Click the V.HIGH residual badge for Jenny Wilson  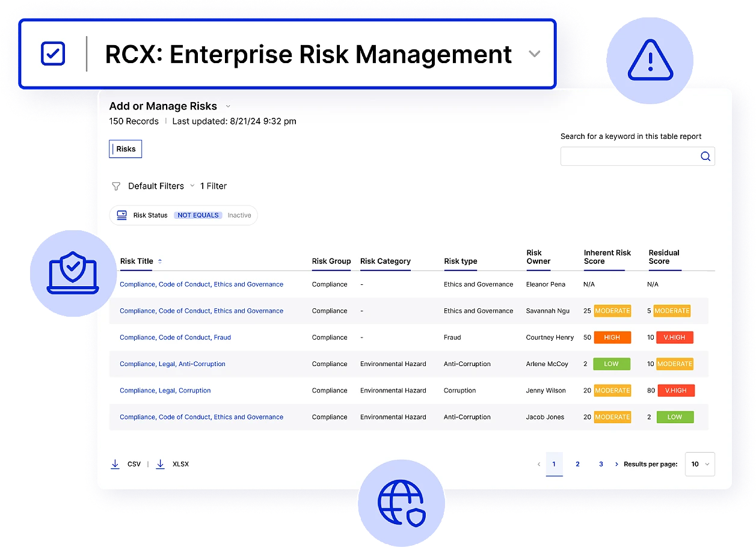[x=676, y=390]
